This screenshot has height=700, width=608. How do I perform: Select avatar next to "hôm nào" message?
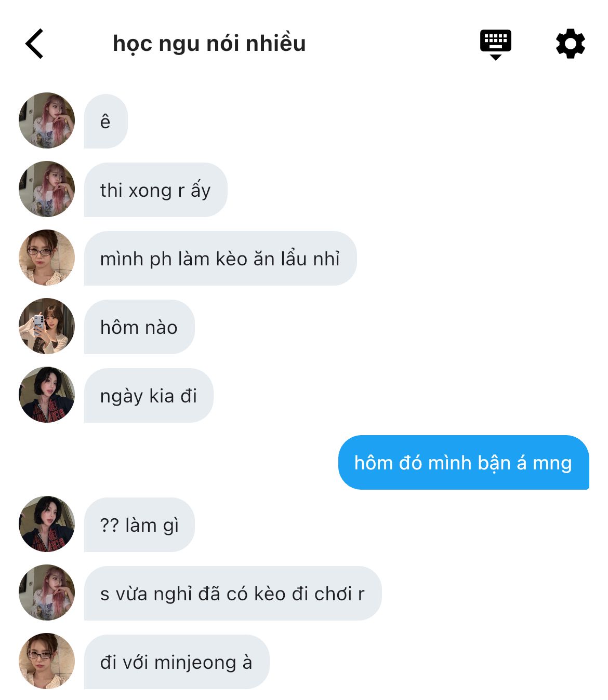point(47,326)
